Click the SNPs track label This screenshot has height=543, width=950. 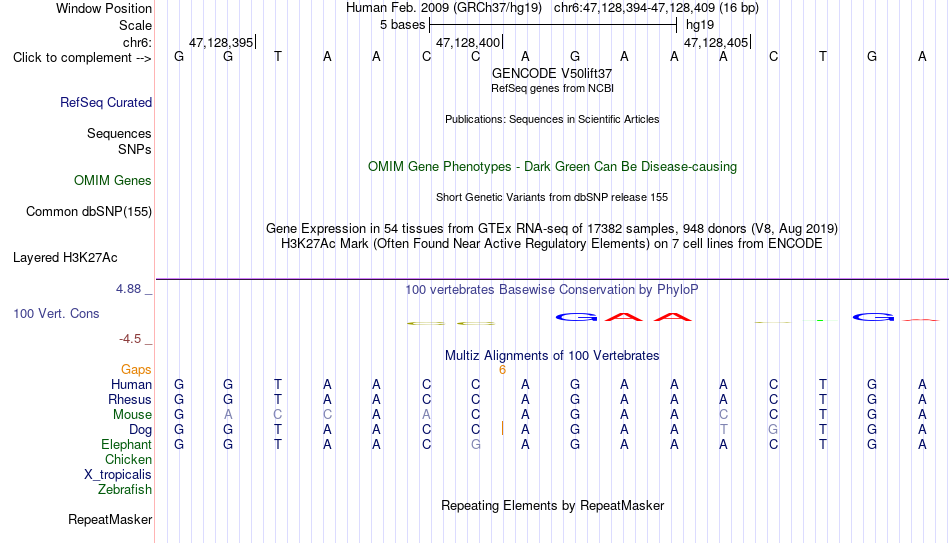tap(135, 149)
